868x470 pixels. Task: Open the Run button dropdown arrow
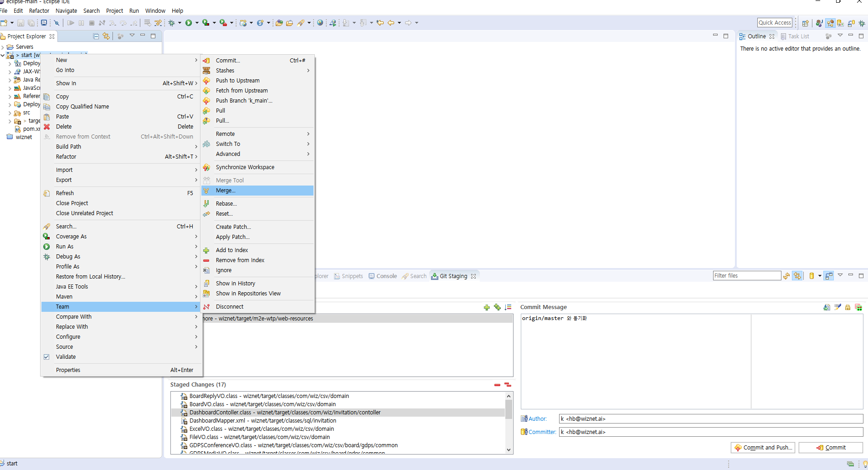pos(197,23)
